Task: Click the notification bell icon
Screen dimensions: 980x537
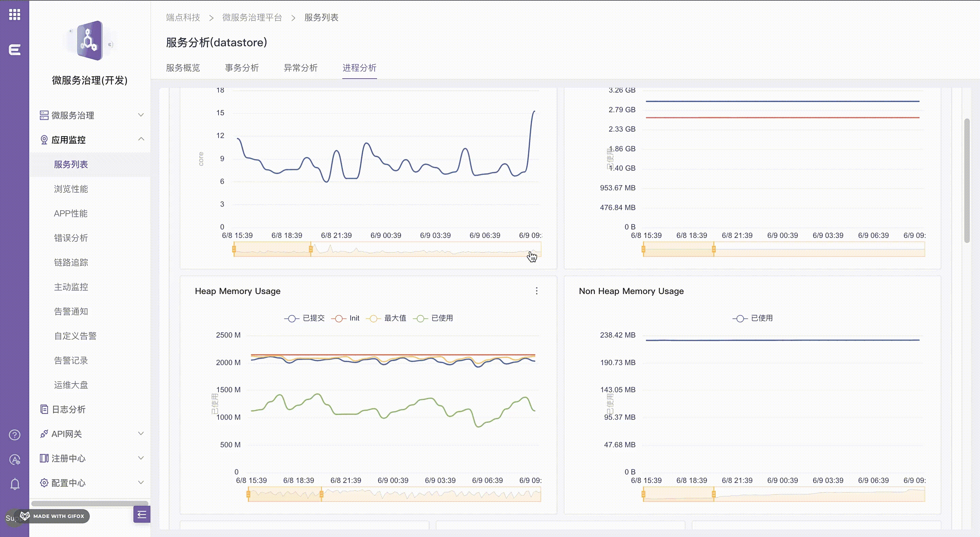Action: [x=14, y=484]
